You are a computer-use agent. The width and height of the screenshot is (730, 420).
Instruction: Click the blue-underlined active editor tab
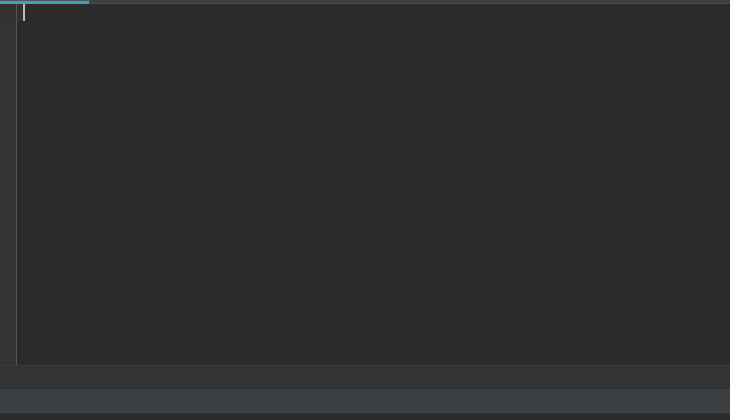[x=44, y=2]
